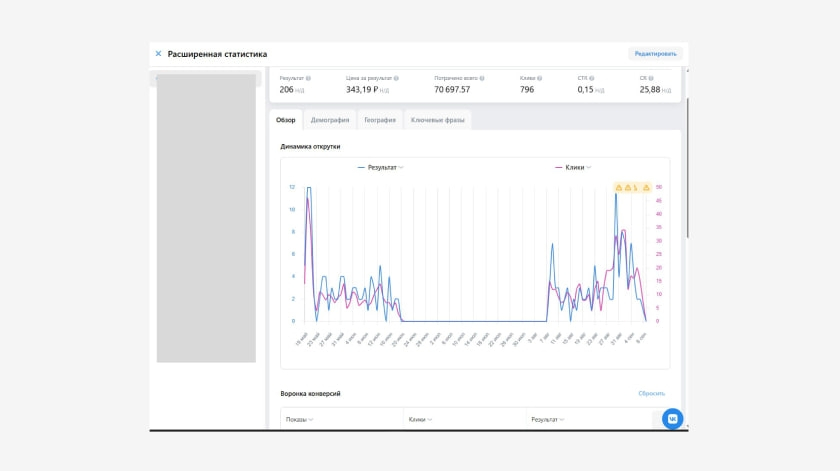This screenshot has width=840, height=471.
Task: Switch to the География tab
Action: (380, 120)
